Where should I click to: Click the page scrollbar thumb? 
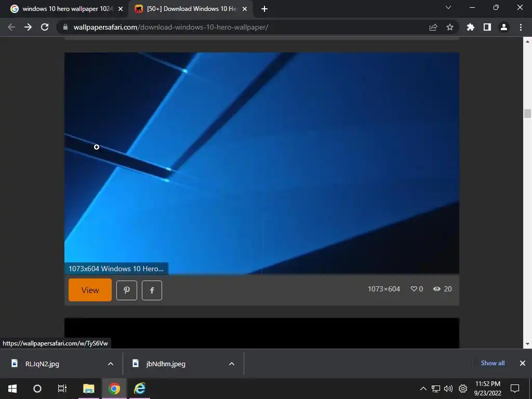(527, 114)
